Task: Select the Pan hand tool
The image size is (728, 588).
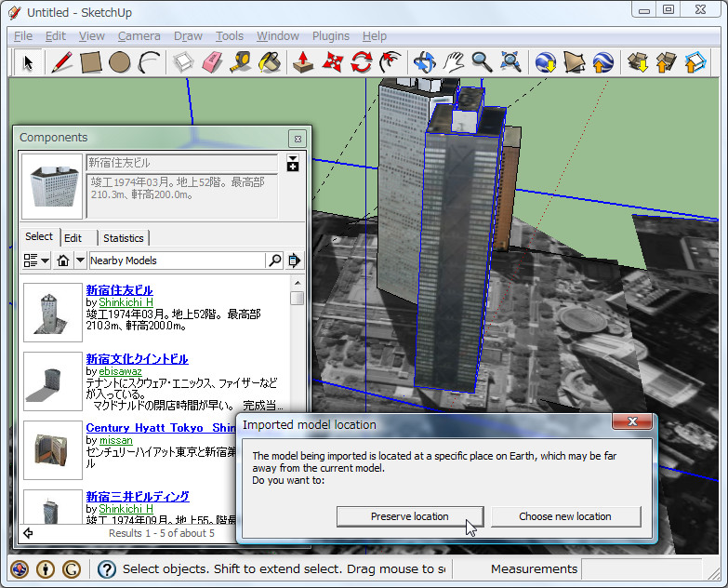Action: pyautogui.click(x=453, y=62)
